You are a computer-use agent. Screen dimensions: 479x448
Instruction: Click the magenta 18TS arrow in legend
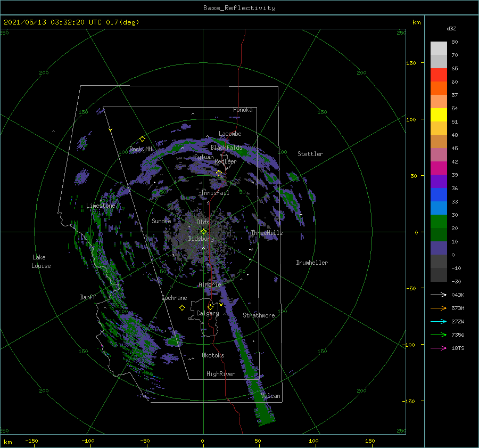pos(439,348)
